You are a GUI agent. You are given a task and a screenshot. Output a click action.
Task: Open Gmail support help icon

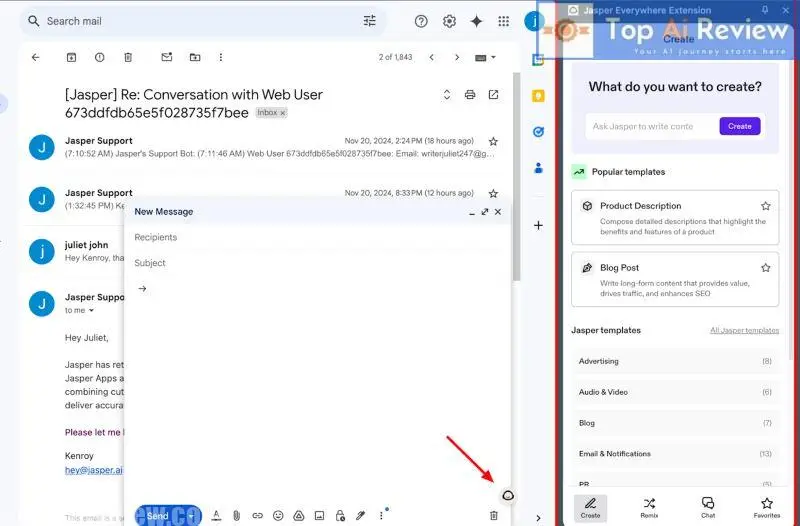(421, 21)
